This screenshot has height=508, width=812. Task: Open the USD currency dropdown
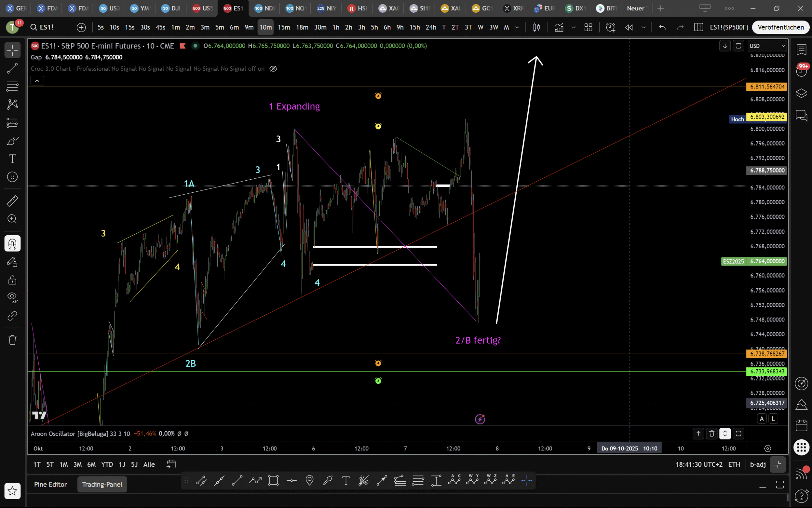tap(768, 46)
